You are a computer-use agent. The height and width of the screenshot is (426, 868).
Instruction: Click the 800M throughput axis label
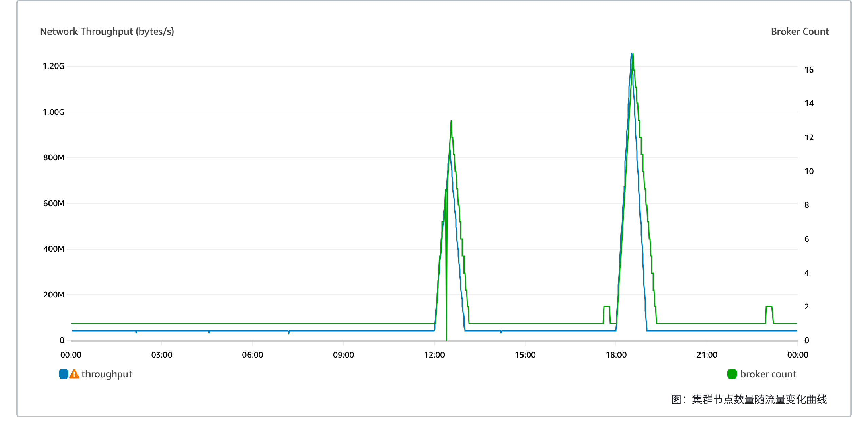(54, 157)
